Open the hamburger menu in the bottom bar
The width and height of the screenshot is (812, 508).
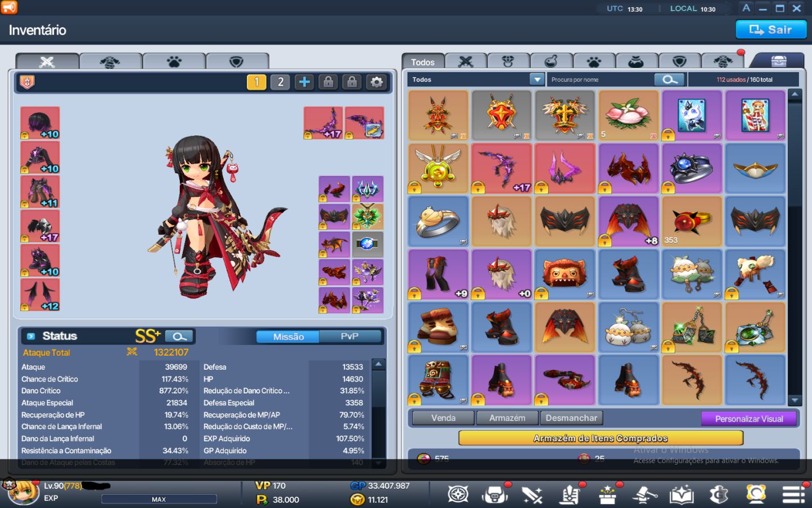pos(793,494)
